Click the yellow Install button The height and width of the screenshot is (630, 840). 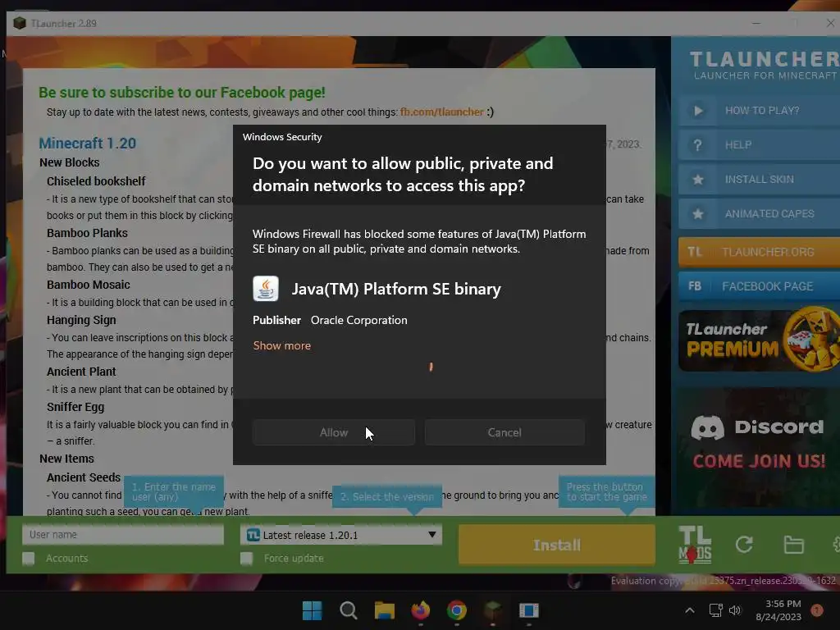[x=557, y=545]
